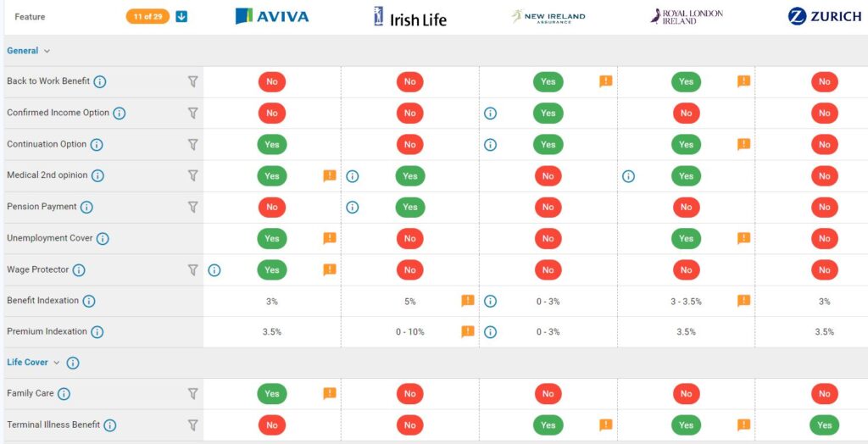This screenshot has height=444, width=868.
Task: Click filter icon on Terminal Illness Benefit row
Action: pos(192,425)
